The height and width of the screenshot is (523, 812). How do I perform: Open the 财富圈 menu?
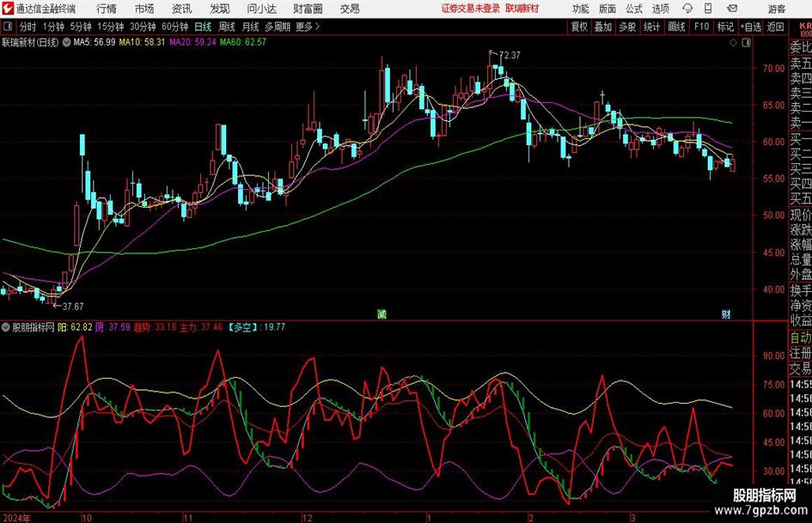point(308,9)
